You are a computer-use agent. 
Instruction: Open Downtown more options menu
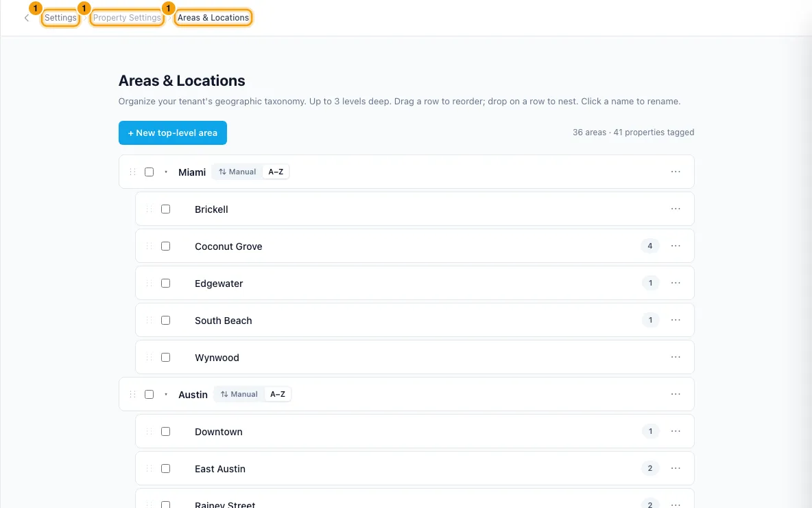676,431
